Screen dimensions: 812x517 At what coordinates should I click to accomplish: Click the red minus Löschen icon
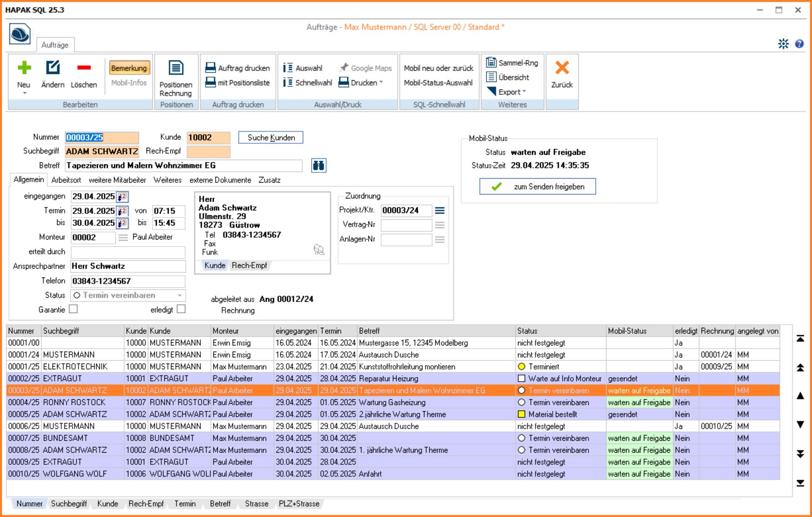click(83, 68)
